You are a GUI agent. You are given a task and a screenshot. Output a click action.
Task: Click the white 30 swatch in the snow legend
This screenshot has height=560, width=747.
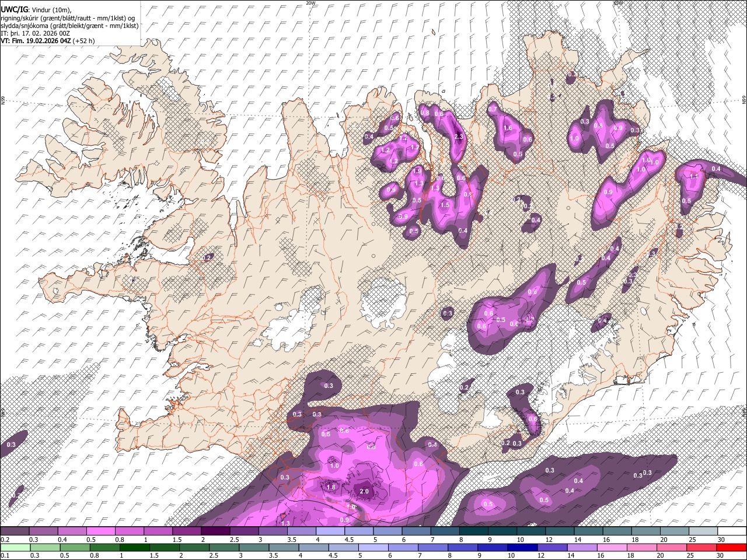pos(732,531)
